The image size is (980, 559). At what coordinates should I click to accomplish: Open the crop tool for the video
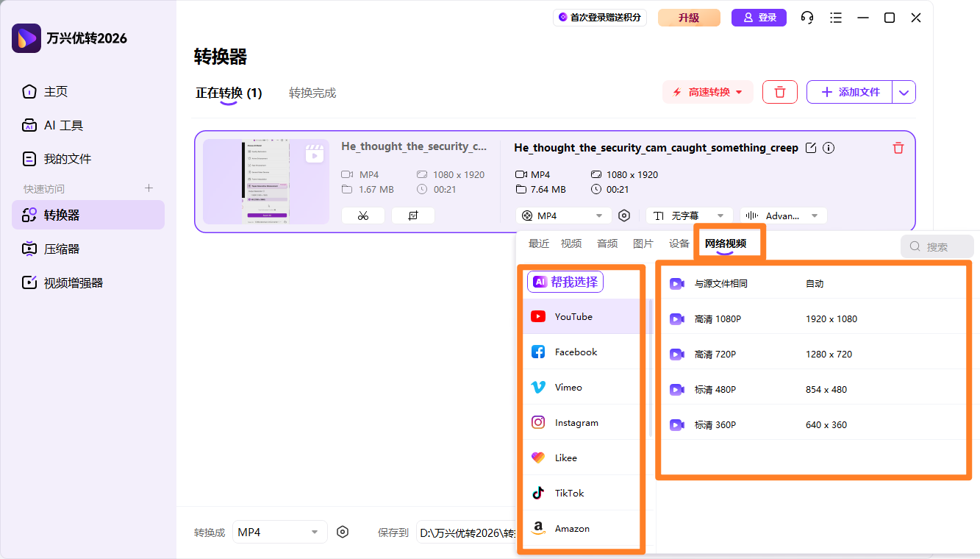[x=412, y=215]
